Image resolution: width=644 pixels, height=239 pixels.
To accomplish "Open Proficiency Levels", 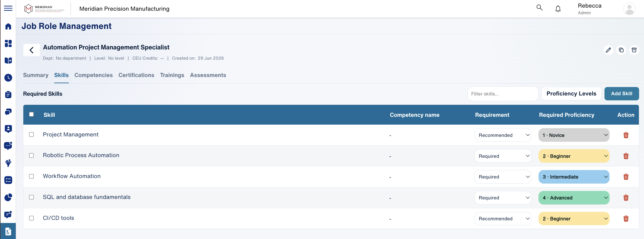I will click(x=571, y=93).
